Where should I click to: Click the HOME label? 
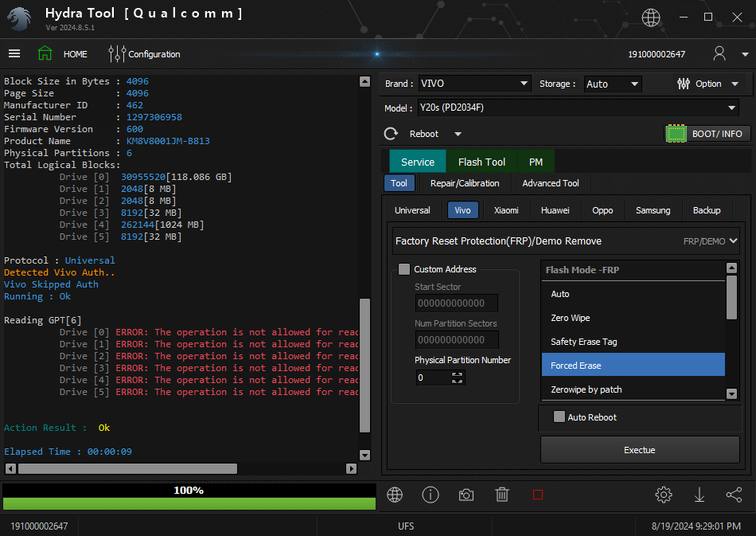76,54
